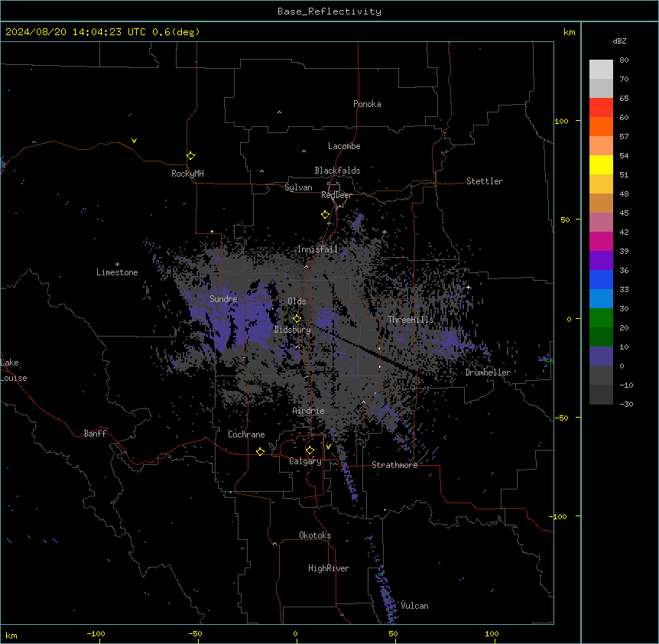659x644 pixels.
Task: Click the Okotoks town label
Action: coord(315,535)
